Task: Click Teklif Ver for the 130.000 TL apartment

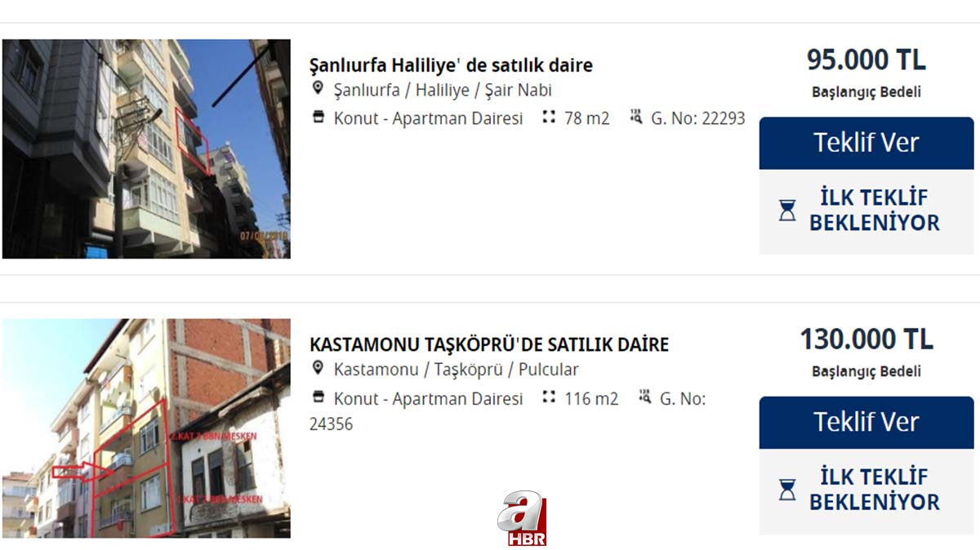Action: click(x=866, y=422)
